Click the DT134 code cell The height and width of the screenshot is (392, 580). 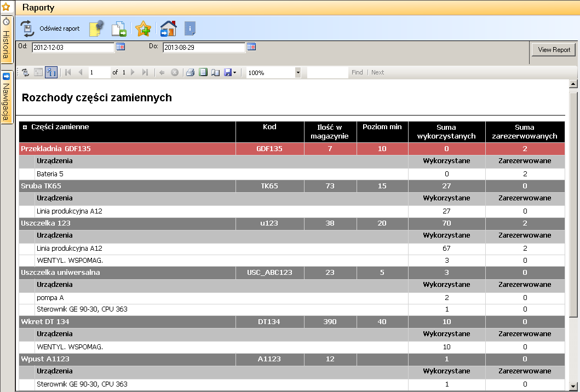[x=269, y=322]
